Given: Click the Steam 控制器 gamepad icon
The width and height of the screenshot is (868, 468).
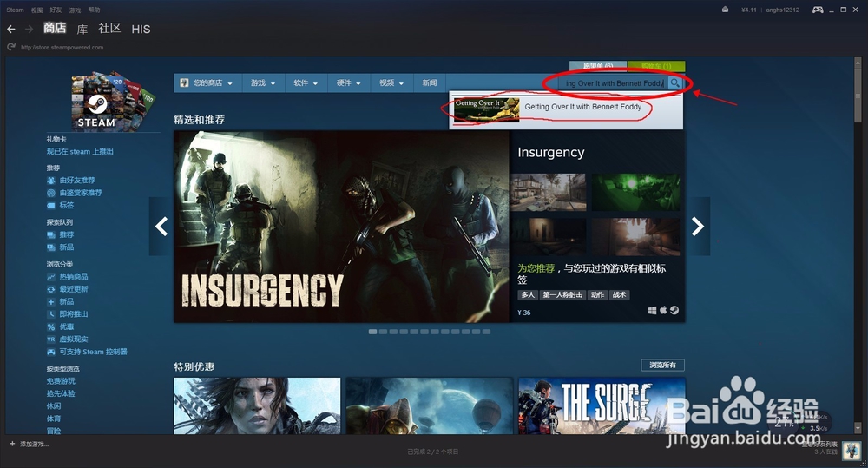Looking at the screenshot, I should click(51, 352).
